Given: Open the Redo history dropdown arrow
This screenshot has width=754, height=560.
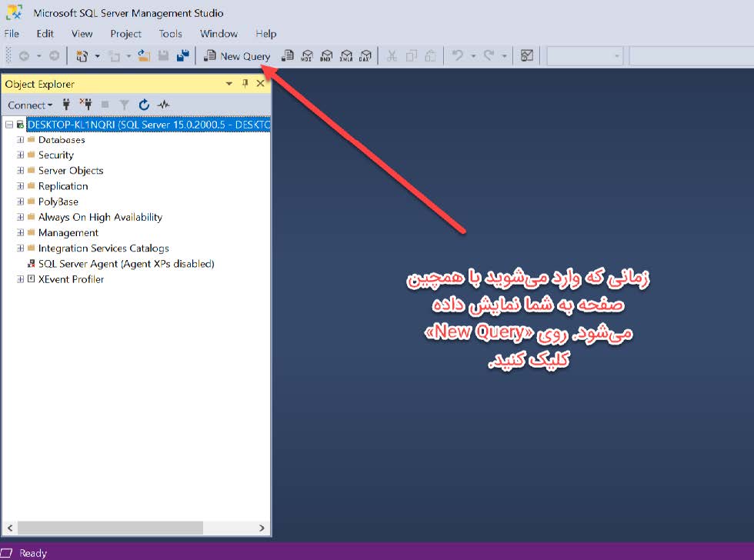Looking at the screenshot, I should click(504, 56).
